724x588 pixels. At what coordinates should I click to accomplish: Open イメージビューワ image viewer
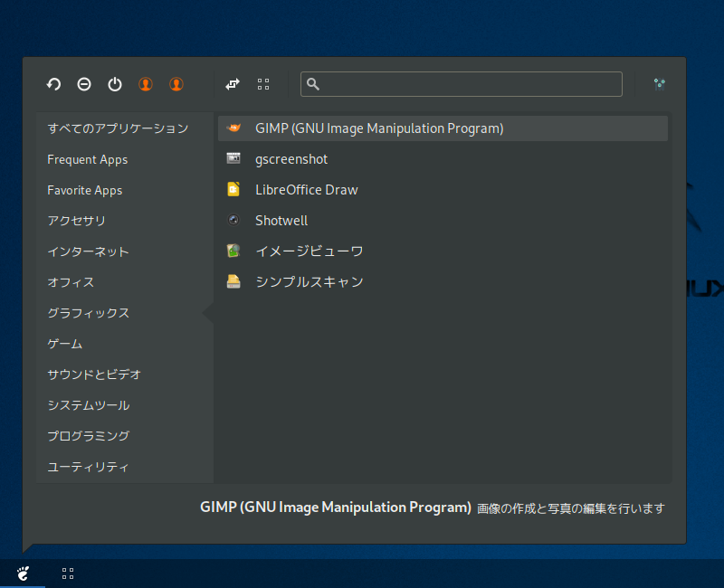[443, 251]
